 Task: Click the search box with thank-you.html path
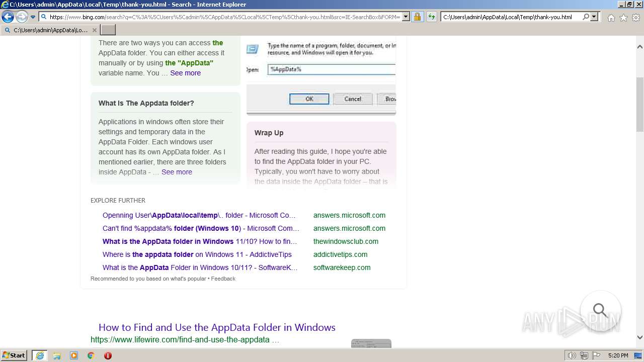(511, 17)
